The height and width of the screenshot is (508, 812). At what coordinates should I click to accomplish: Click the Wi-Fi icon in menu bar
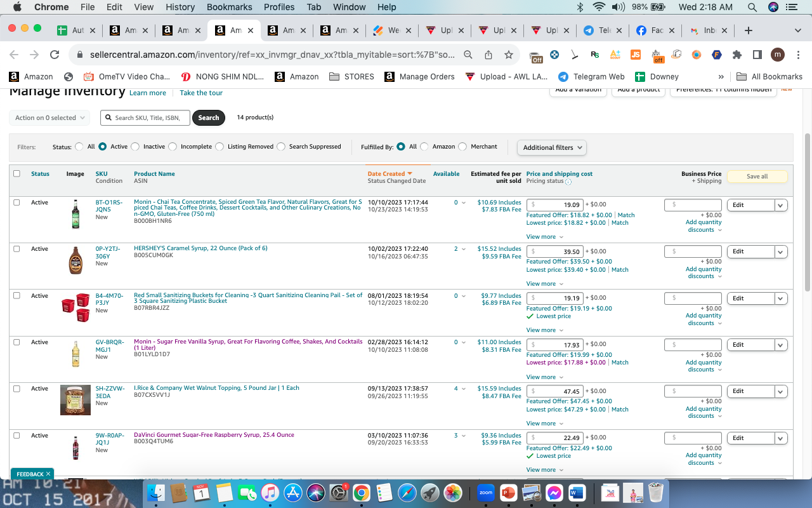coord(599,7)
